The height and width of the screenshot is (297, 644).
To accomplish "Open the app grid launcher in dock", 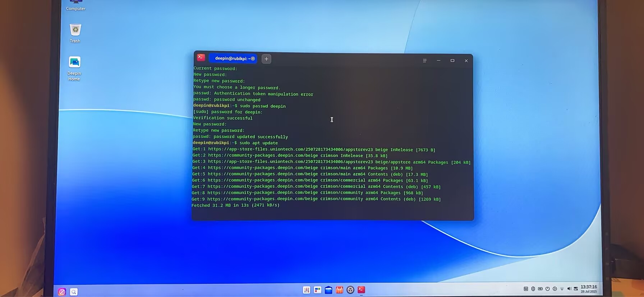I will coord(307,290).
